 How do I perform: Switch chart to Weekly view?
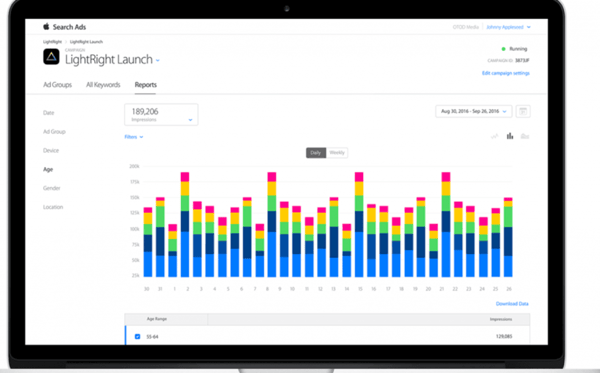337,153
